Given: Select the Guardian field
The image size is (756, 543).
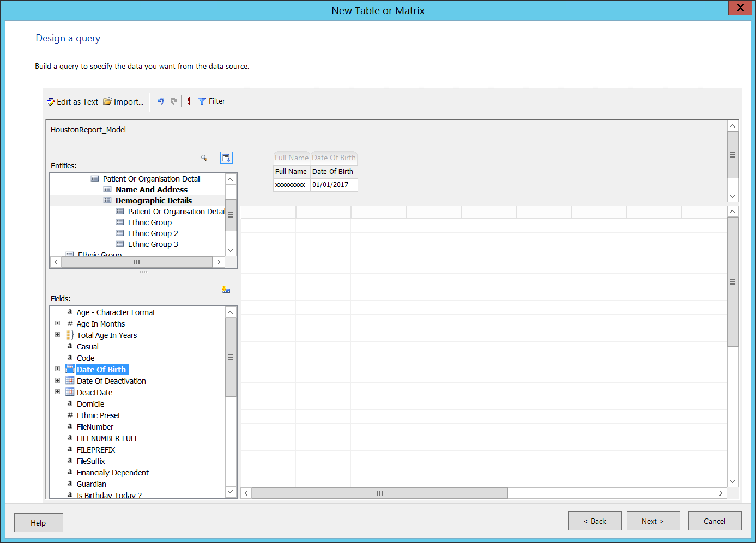Looking at the screenshot, I should pos(92,484).
